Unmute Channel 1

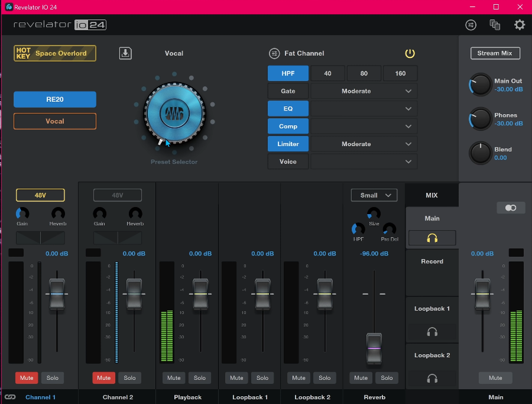click(x=27, y=378)
